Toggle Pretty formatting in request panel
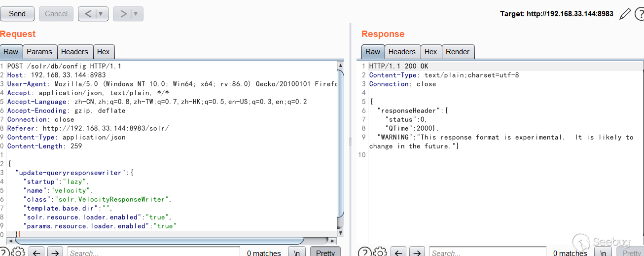Image resolution: width=644 pixels, height=256 pixels. (325, 253)
